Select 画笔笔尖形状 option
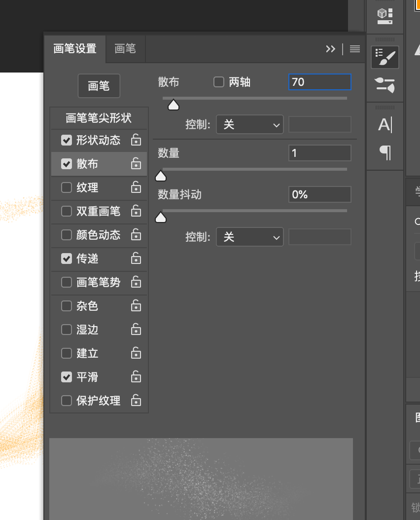Viewport: 420px width, 520px height. pos(99,118)
